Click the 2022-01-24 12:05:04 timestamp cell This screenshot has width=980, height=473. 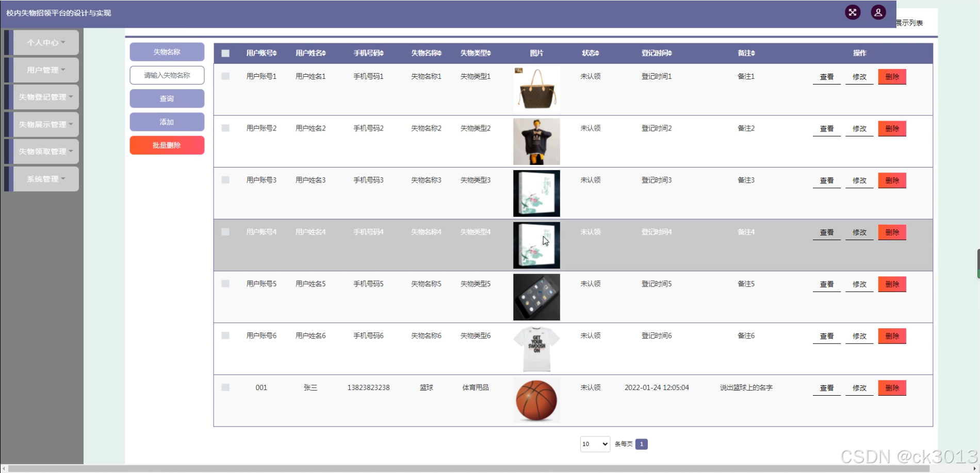657,387
